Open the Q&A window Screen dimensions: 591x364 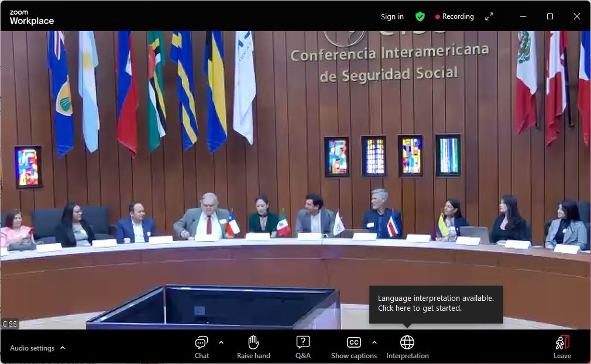pyautogui.click(x=303, y=346)
